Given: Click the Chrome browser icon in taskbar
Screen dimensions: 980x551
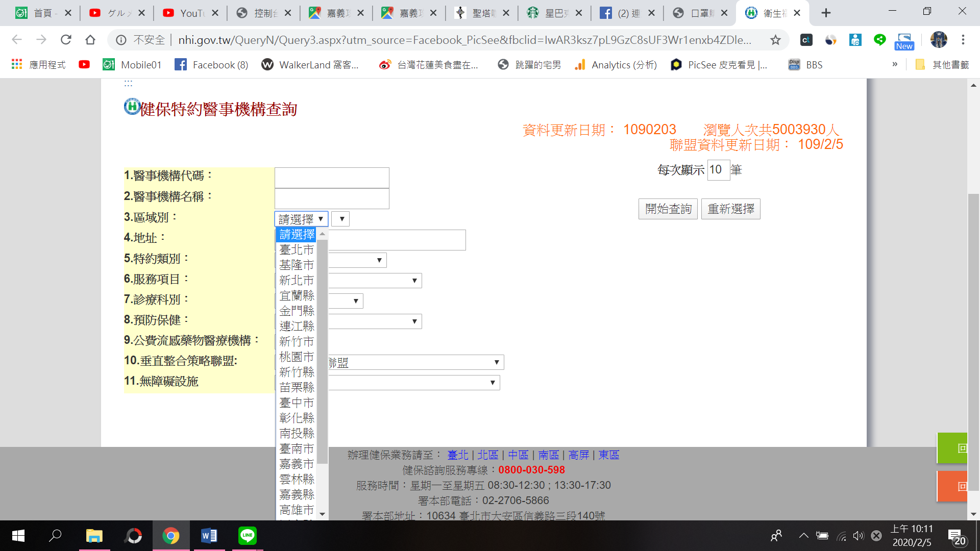Looking at the screenshot, I should [170, 536].
